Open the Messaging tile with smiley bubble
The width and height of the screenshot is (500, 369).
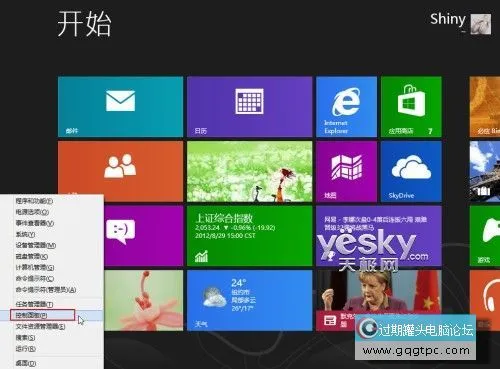point(144,236)
